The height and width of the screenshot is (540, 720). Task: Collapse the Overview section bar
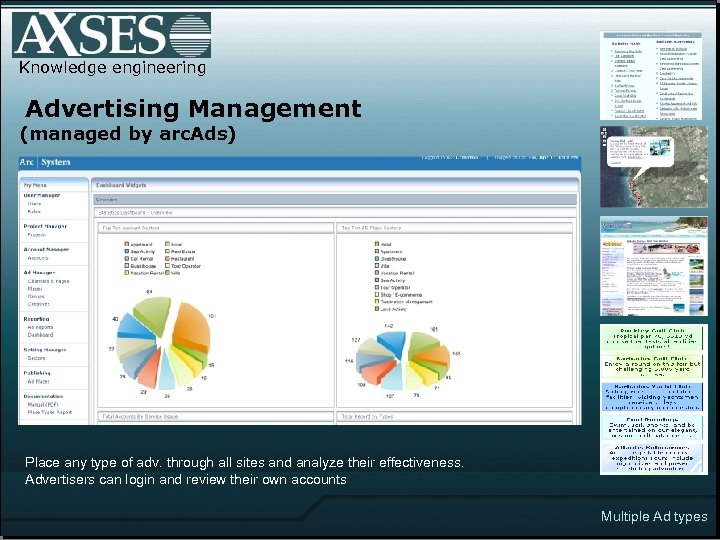click(335, 200)
